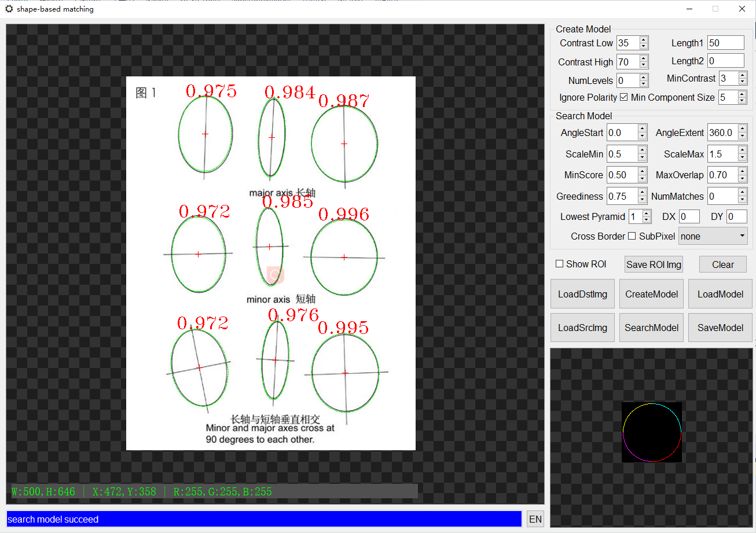The image size is (756, 533).
Task: Run SearchModel button
Action: 651,328
